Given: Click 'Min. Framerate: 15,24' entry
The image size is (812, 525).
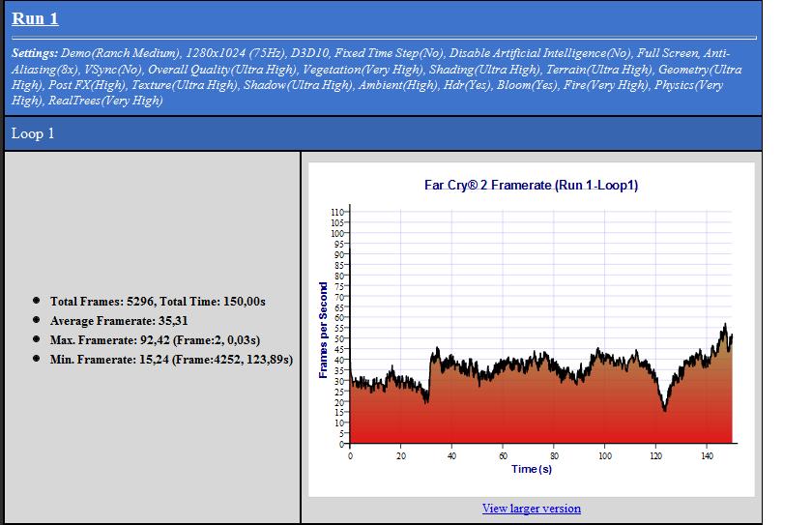Looking at the screenshot, I should pos(171,360).
